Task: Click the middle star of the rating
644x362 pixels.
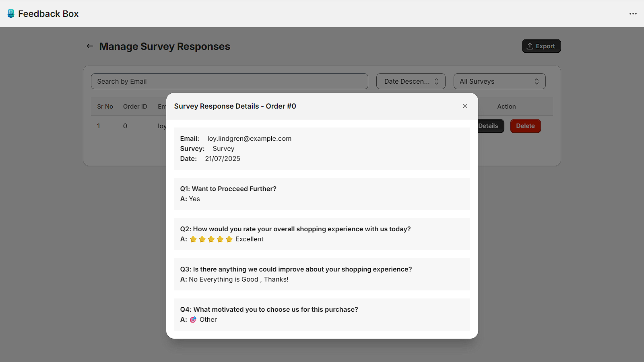Action: [x=211, y=239]
